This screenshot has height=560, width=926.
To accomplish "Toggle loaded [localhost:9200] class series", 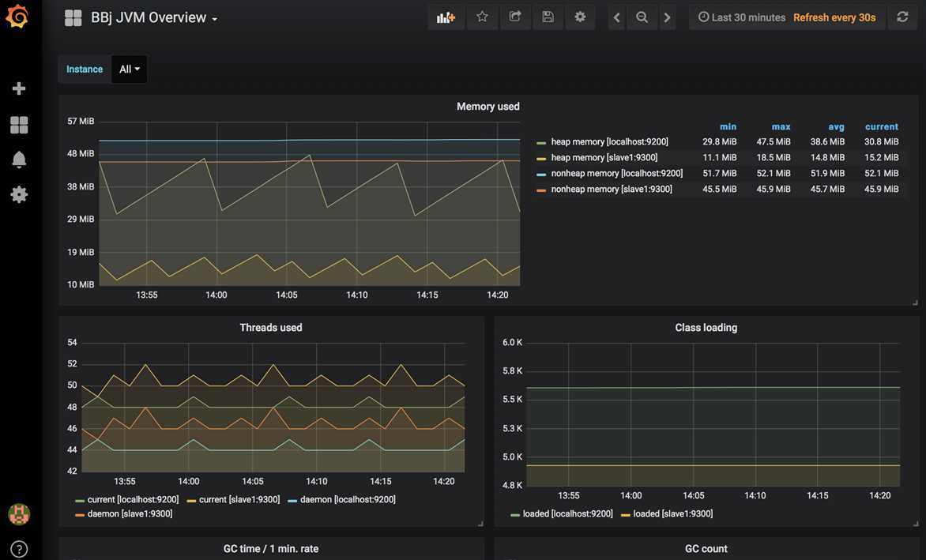I will coord(567,514).
